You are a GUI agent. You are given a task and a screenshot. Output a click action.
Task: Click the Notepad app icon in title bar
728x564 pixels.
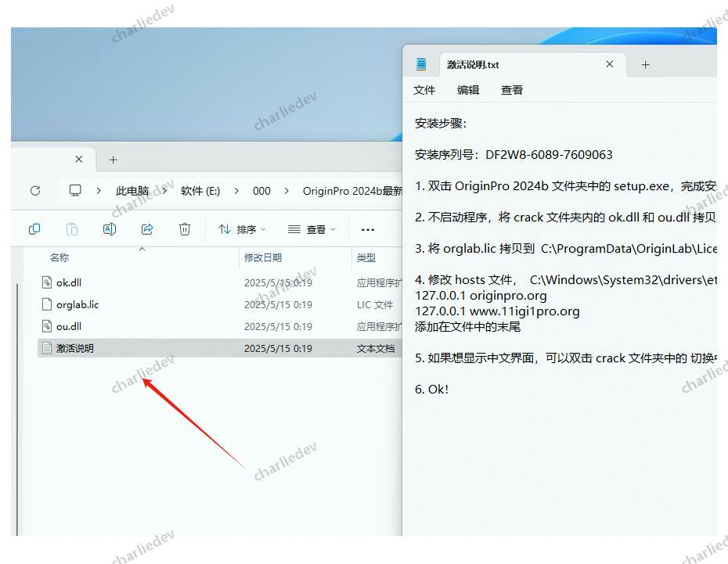[x=421, y=64]
